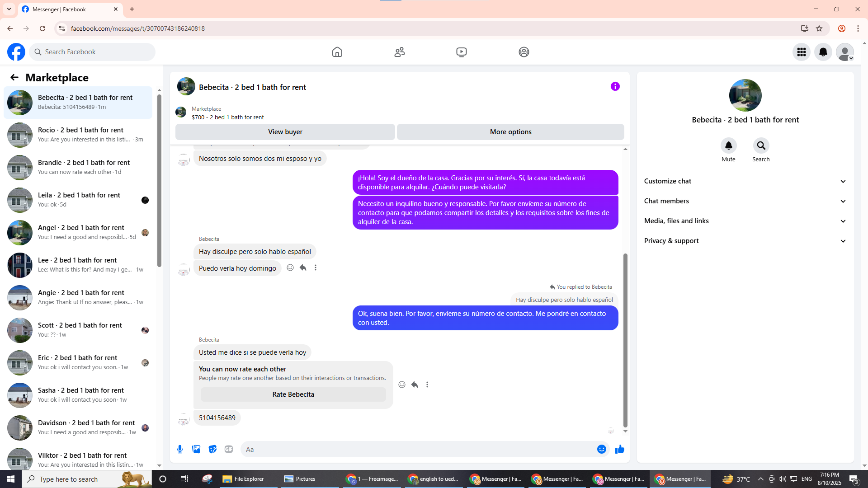The image size is (868, 488).
Task: Open Facebook Home tab
Action: (x=337, y=52)
